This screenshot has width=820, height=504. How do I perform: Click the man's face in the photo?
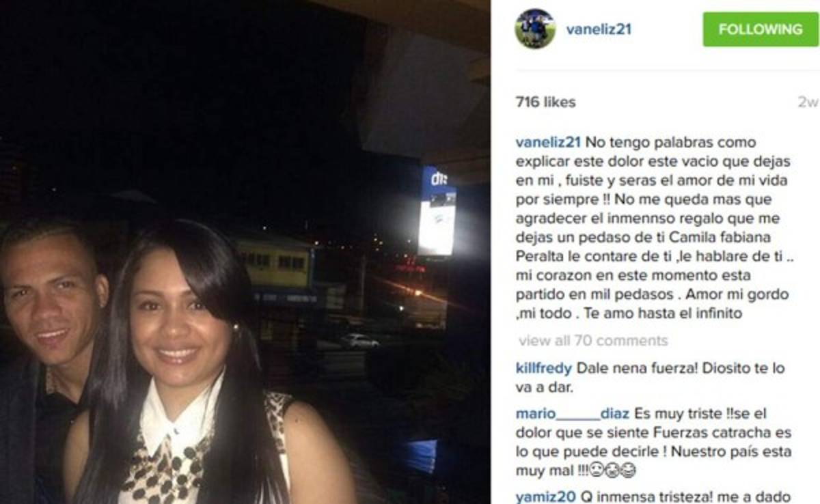pyautogui.click(x=51, y=302)
